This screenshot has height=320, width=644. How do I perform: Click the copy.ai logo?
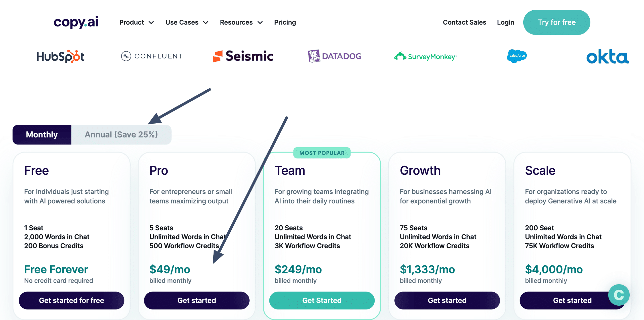pyautogui.click(x=76, y=22)
